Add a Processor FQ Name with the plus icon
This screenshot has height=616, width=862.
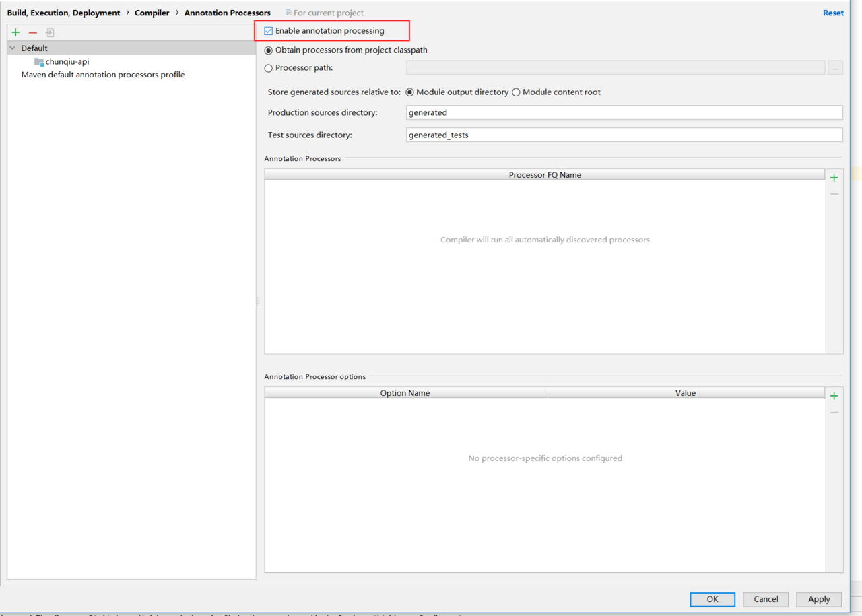point(834,178)
